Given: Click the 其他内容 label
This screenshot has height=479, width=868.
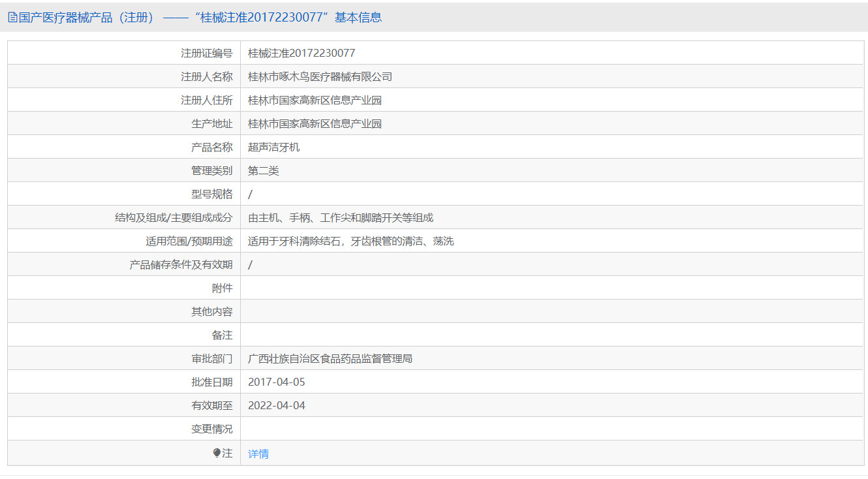Looking at the screenshot, I should click(x=211, y=311).
